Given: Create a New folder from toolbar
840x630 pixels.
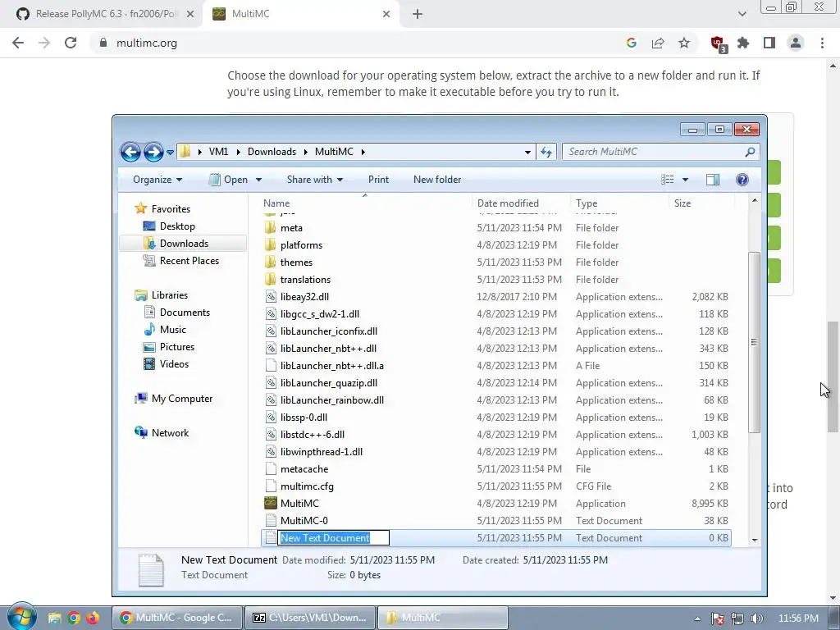Looking at the screenshot, I should click(x=437, y=180).
